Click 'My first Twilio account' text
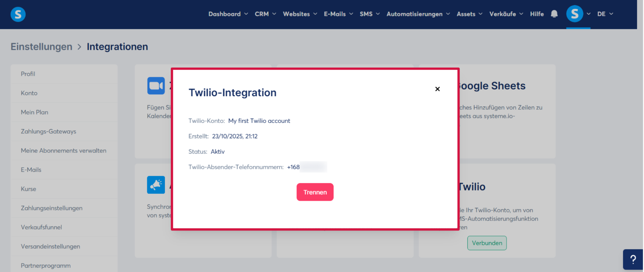The height and width of the screenshot is (272, 644). pos(259,121)
